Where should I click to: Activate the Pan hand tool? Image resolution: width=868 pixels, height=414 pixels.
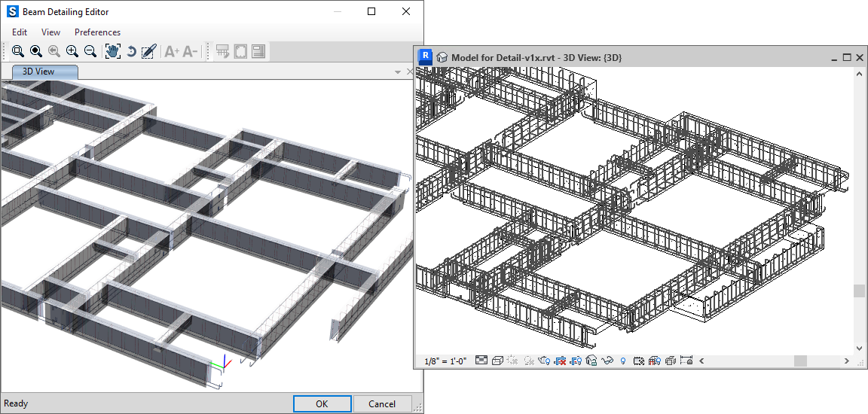(x=113, y=51)
